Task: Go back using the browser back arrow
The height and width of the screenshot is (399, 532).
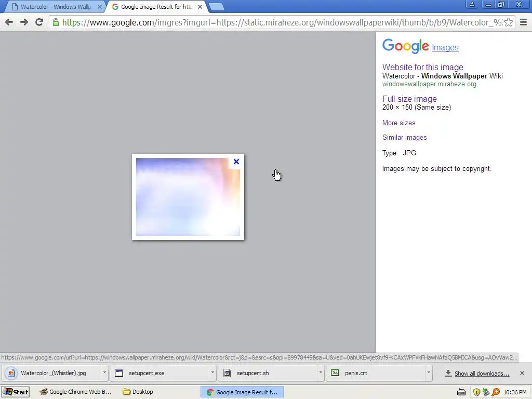Action: point(9,22)
